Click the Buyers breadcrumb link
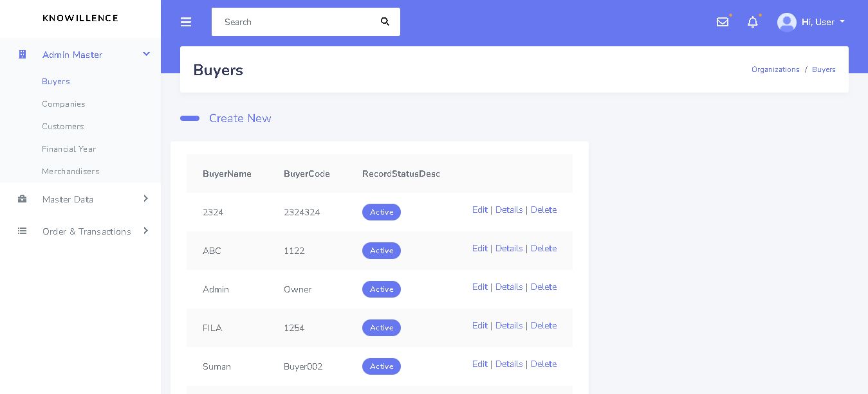The height and width of the screenshot is (394, 868). click(824, 69)
